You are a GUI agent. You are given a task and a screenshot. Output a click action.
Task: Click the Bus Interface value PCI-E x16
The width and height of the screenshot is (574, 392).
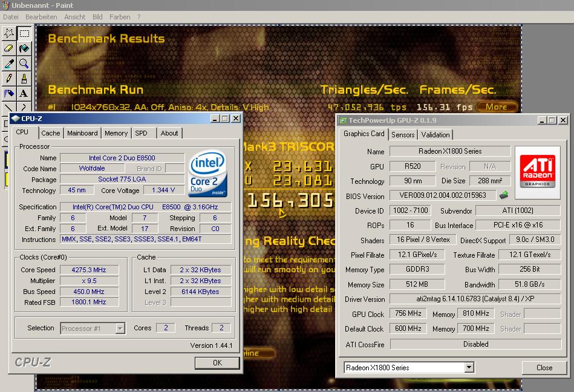tap(518, 224)
